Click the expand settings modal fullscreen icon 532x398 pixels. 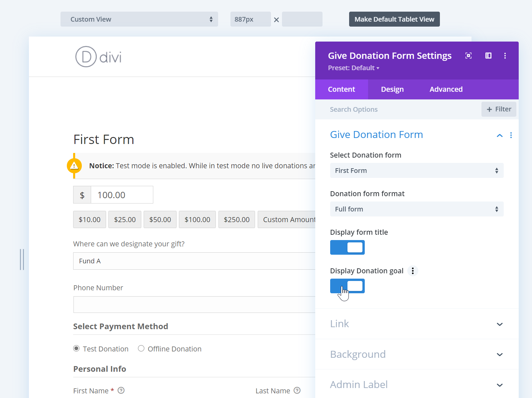pos(468,56)
